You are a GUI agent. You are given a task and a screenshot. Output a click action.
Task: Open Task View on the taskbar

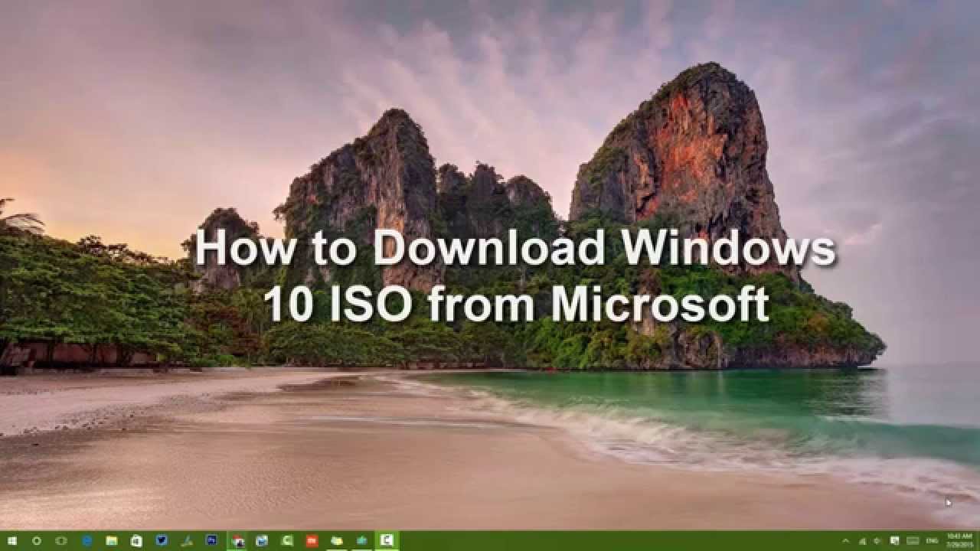pos(62,540)
